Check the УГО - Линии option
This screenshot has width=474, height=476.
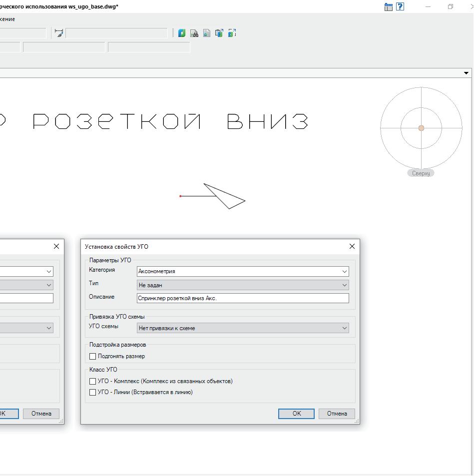[92, 392]
